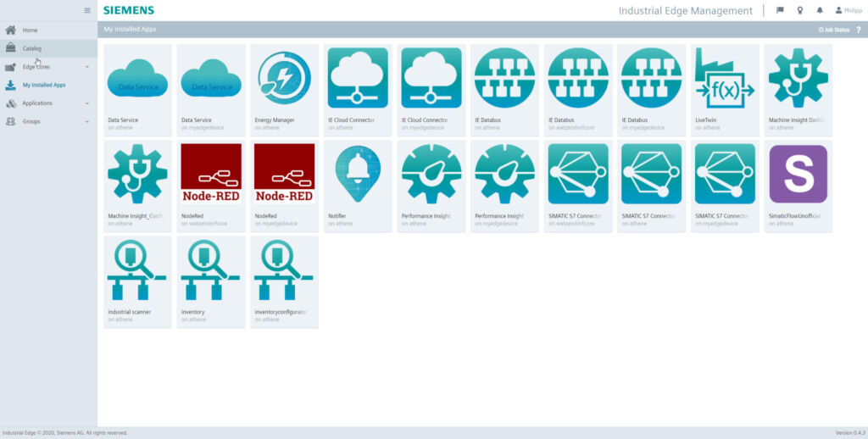Screen dimensions: 868x439
Task: Open the Energy Manager app tile
Action: pyautogui.click(x=285, y=78)
